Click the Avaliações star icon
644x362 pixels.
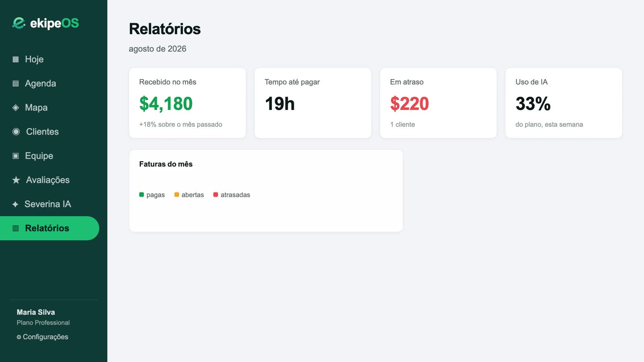tap(16, 180)
